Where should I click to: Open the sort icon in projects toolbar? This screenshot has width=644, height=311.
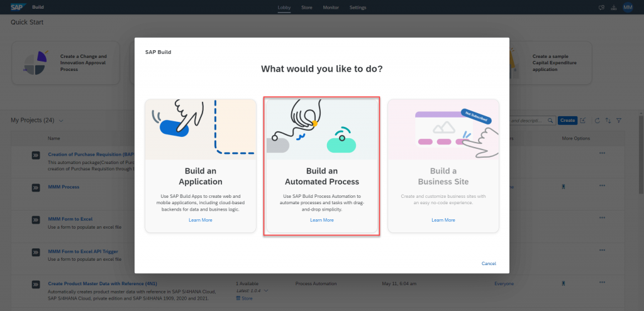(x=608, y=121)
